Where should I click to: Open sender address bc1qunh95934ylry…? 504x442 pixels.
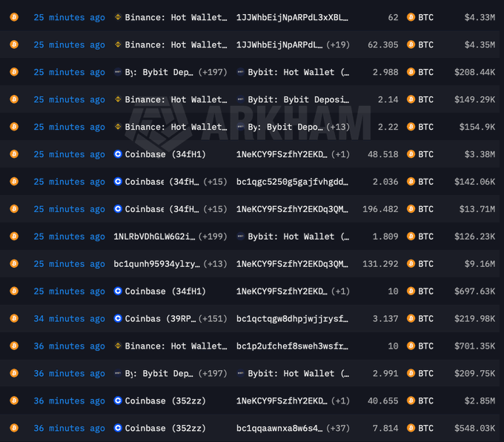click(x=156, y=264)
